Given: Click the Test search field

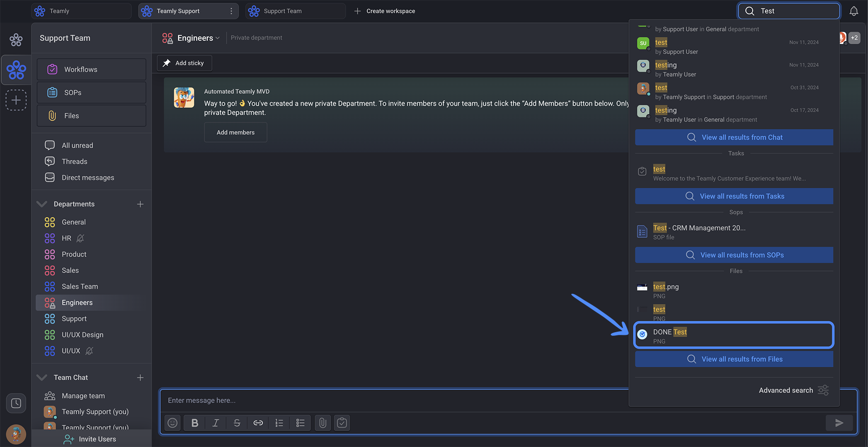Looking at the screenshot, I should pos(789,11).
